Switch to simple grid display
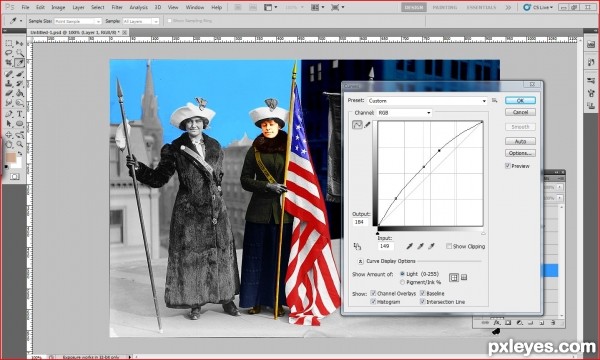The width and height of the screenshot is (600, 360). click(454, 278)
